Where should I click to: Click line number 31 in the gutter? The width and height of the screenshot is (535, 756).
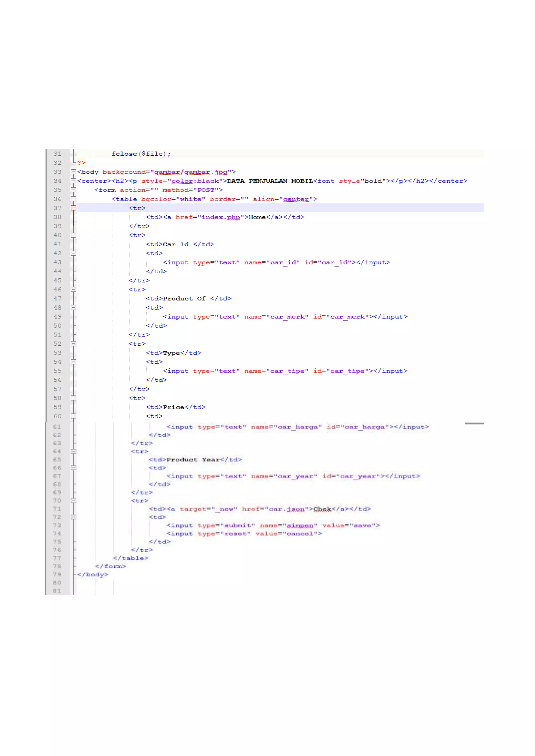click(x=58, y=154)
